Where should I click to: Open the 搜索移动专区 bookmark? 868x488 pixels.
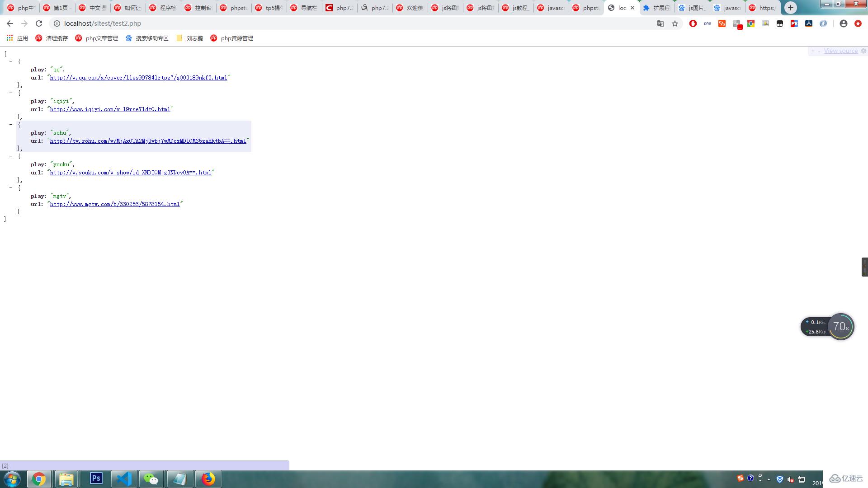click(x=147, y=38)
